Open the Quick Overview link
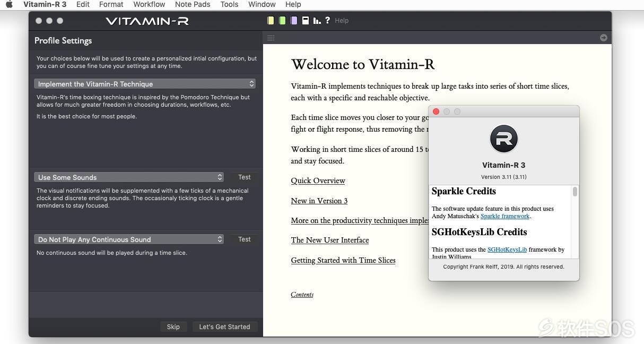Viewport: 644px width, 344px height. click(318, 180)
